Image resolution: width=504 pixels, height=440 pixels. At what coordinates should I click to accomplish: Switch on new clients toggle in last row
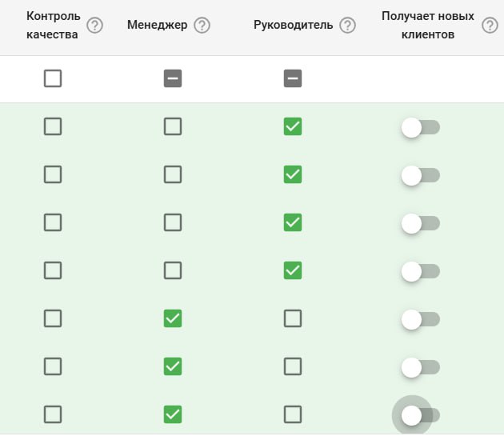pyautogui.click(x=420, y=414)
